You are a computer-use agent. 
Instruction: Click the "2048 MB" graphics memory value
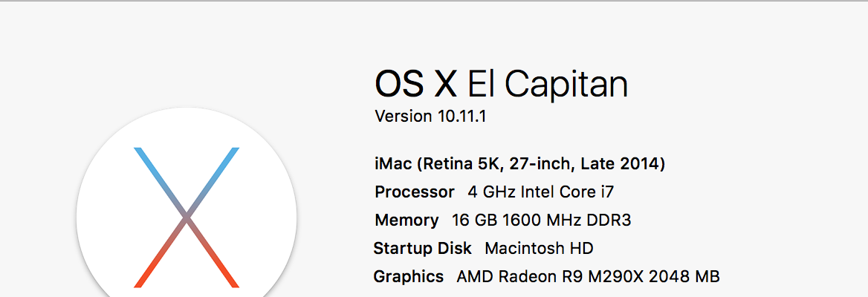click(x=684, y=277)
